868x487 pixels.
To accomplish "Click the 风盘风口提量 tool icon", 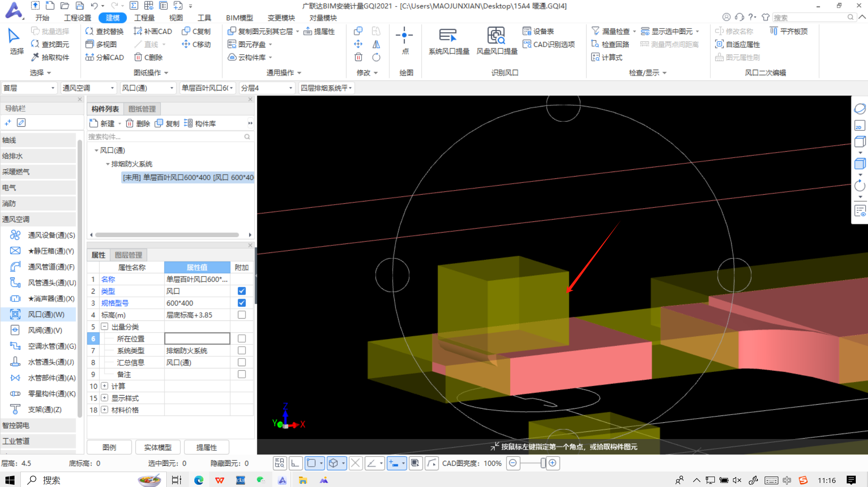I will click(x=496, y=35).
